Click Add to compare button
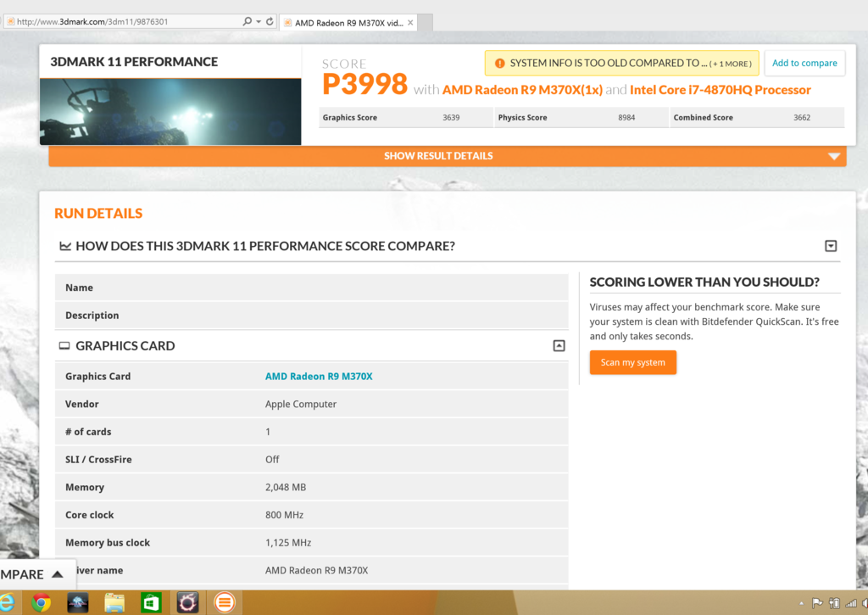The height and width of the screenshot is (615, 868). pyautogui.click(x=804, y=63)
